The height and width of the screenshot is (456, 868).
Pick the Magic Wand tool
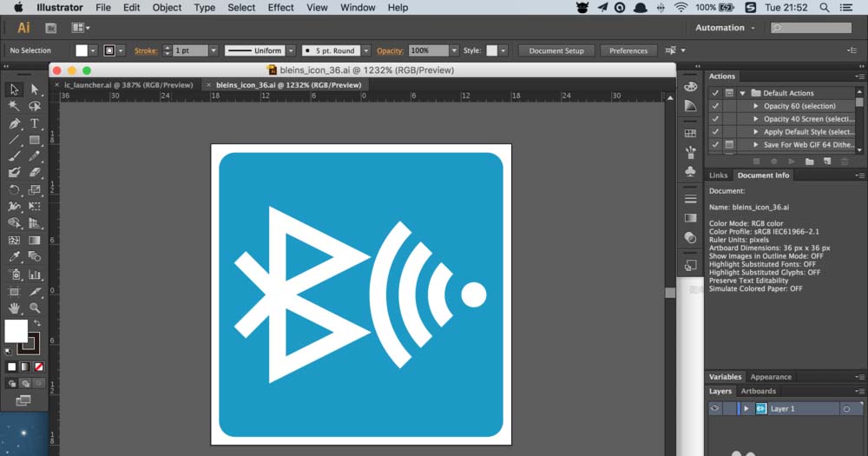pyautogui.click(x=14, y=106)
